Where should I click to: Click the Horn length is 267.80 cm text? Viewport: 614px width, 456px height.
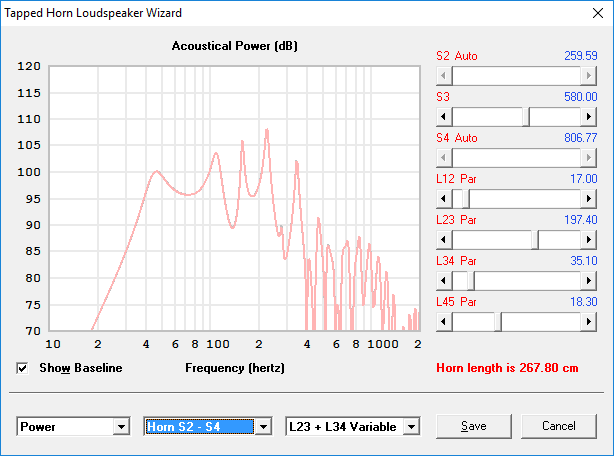pyautogui.click(x=507, y=368)
